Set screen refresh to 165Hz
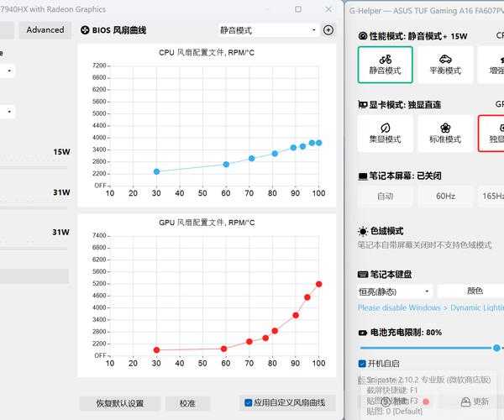The width and height of the screenshot is (504, 420). click(491, 196)
